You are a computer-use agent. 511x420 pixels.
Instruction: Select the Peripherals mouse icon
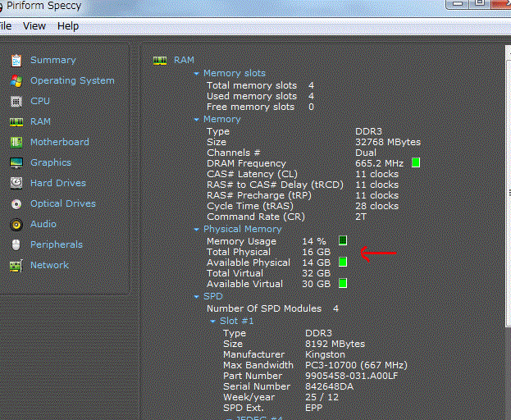[x=16, y=244]
